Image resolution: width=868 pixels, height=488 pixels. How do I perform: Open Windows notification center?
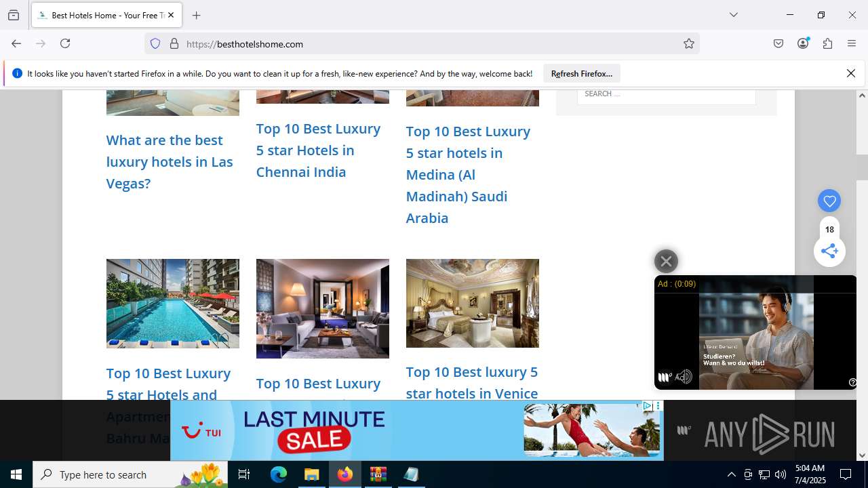pyautogui.click(x=846, y=474)
